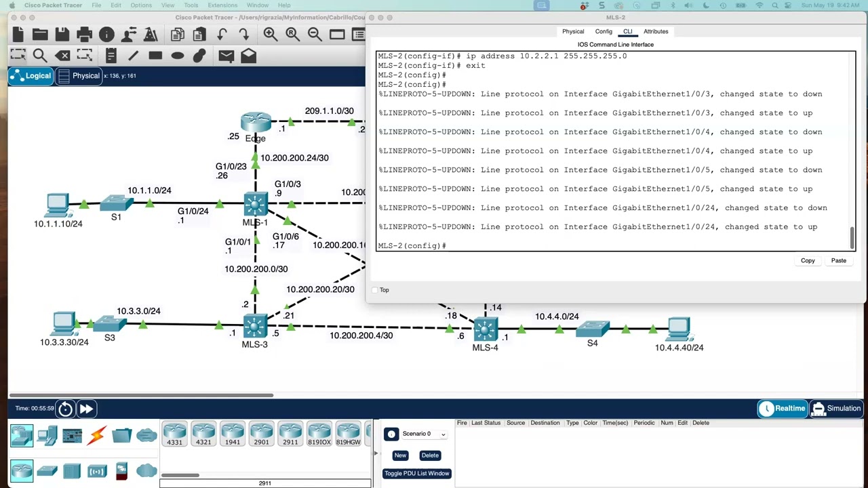
Task: Choose the Select tool in second toolbar
Action: click(18, 56)
